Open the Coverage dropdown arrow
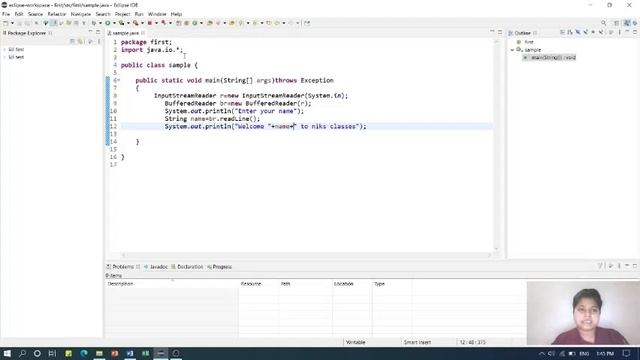 pyautogui.click(x=128, y=23)
